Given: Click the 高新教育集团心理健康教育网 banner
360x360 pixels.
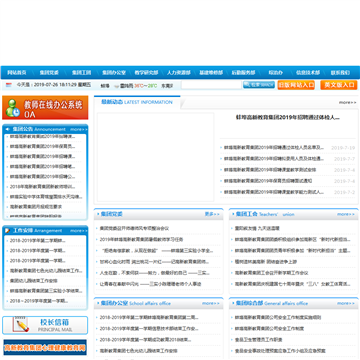Looking at the screenshot, I should click(x=45, y=347).
